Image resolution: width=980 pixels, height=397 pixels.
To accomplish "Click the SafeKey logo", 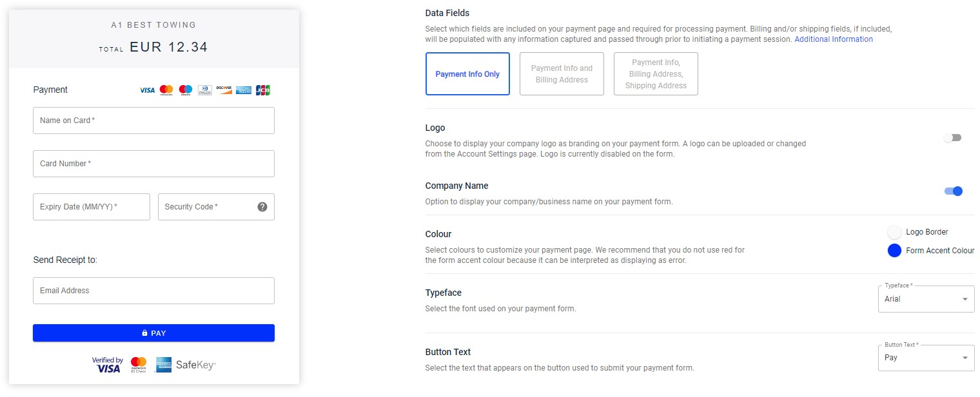I will click(195, 365).
